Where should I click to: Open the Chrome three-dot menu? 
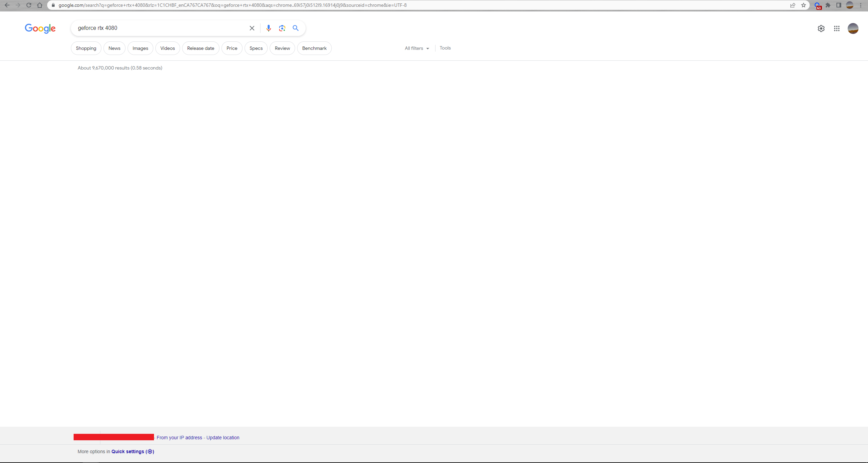[861, 5]
